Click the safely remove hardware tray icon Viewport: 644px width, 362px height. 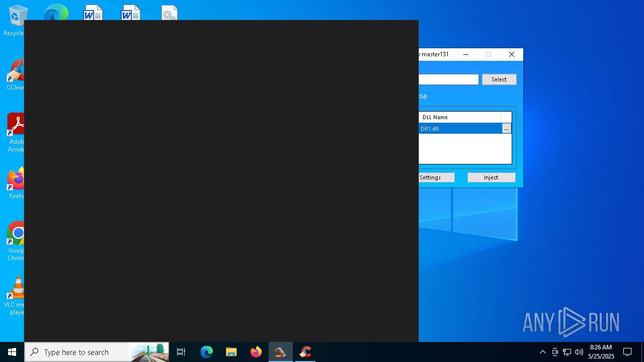555,352
